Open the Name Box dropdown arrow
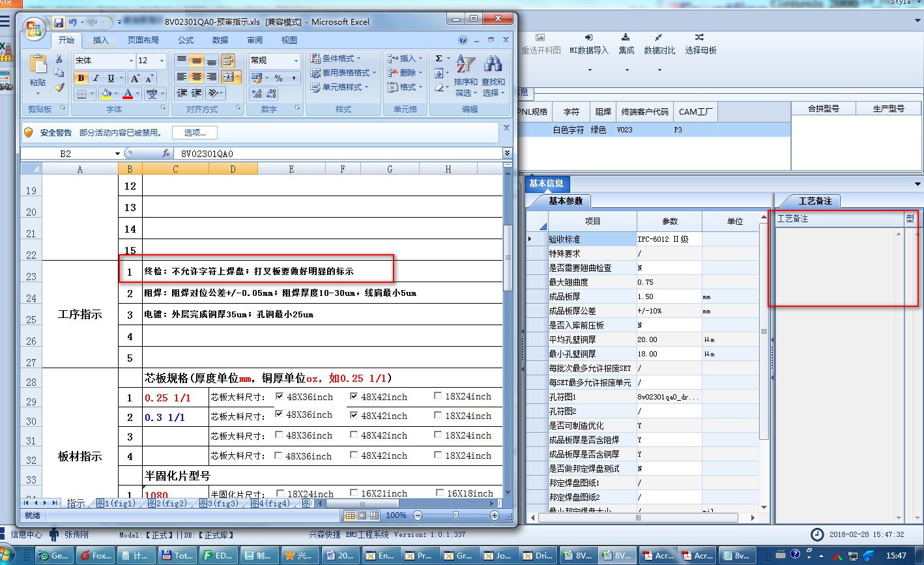Screen dimensions: 924x565 (118, 154)
